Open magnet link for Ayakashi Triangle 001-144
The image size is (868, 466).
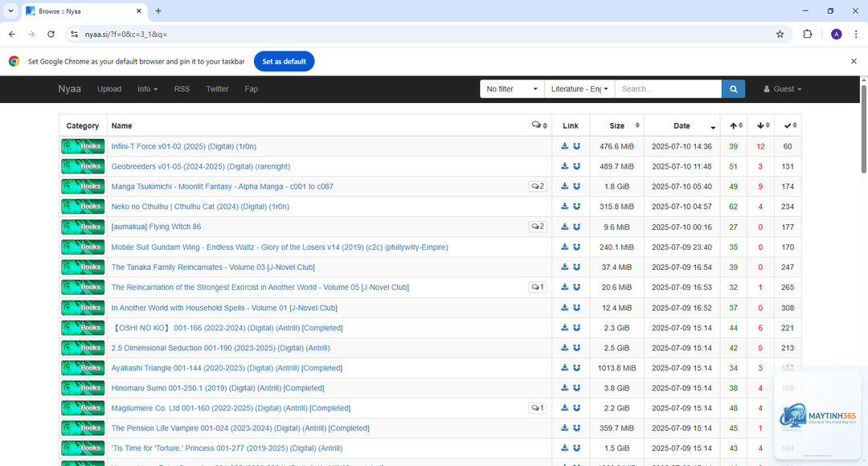click(x=577, y=367)
